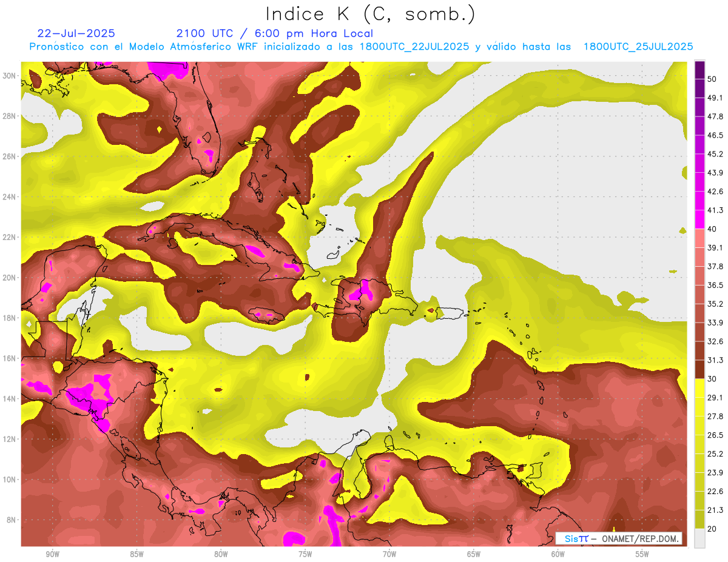Viewport: 728px width, 562px height.
Task: Click the 75W longitude axis label
Action: point(305,554)
